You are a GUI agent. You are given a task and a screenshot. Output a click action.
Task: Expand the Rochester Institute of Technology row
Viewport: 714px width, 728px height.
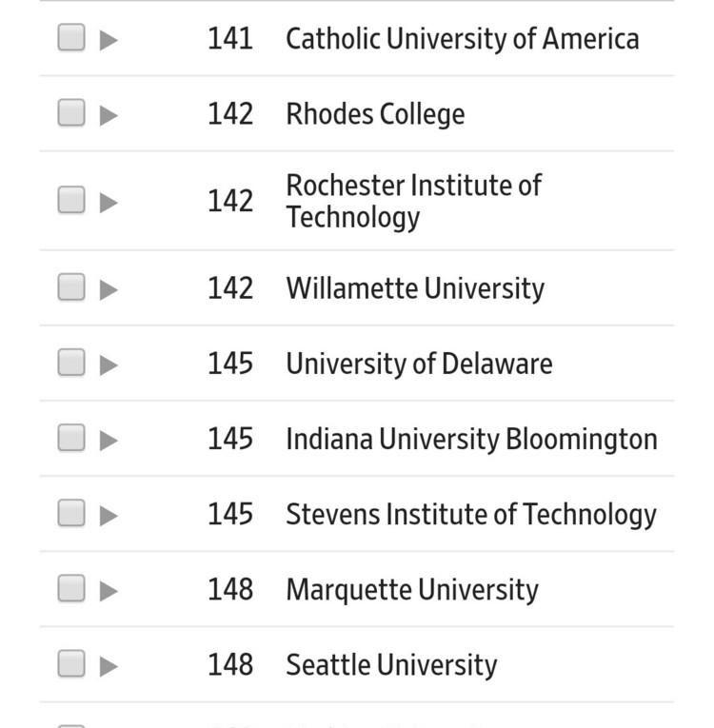point(109,202)
